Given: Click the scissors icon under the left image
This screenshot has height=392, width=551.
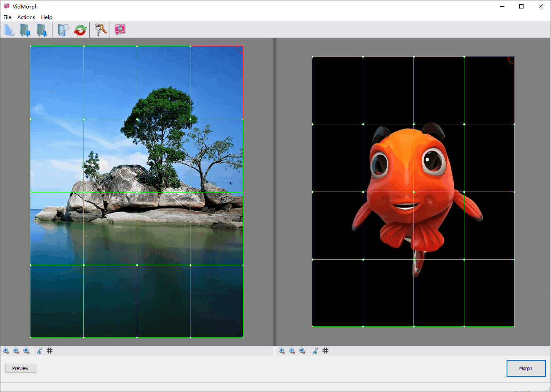Looking at the screenshot, I should [x=39, y=351].
